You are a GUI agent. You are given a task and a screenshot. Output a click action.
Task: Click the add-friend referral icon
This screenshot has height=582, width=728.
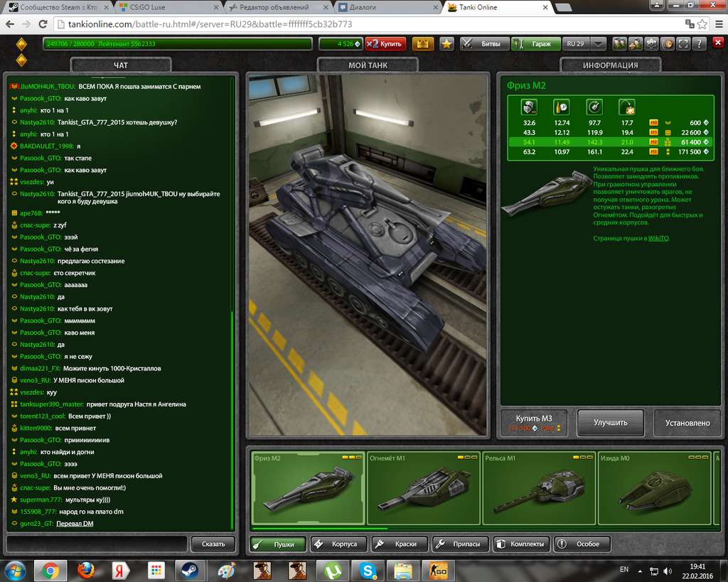click(635, 43)
